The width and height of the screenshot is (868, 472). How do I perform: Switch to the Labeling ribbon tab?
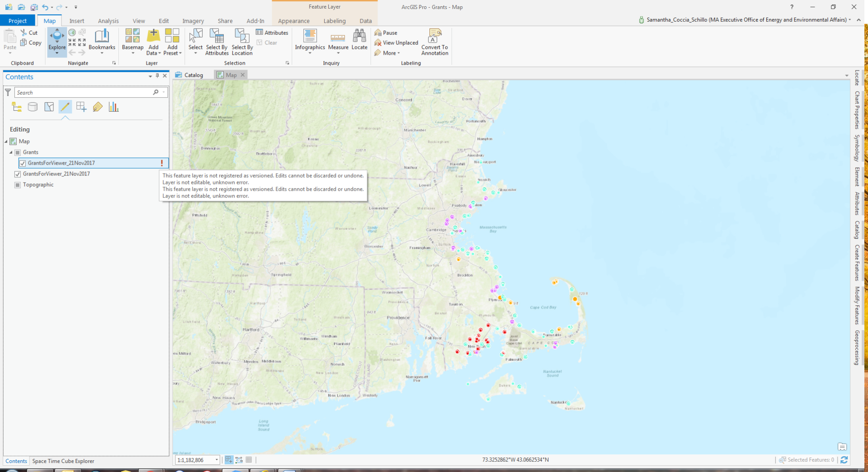coord(335,21)
